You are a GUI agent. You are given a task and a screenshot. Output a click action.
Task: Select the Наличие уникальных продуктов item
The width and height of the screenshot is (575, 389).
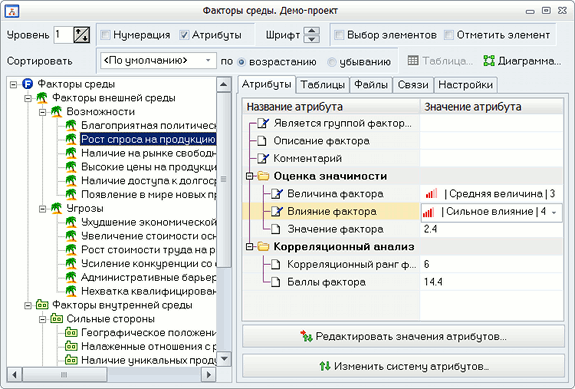coord(149,360)
